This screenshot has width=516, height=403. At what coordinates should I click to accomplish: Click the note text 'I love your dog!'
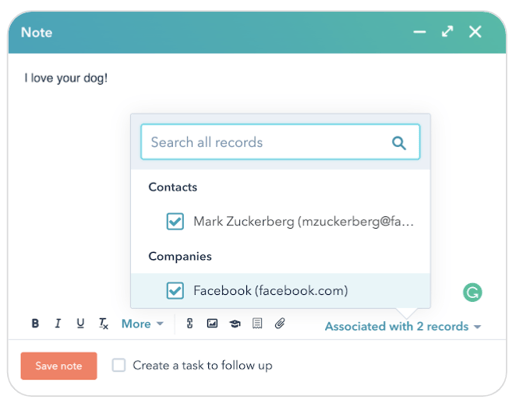[66, 78]
